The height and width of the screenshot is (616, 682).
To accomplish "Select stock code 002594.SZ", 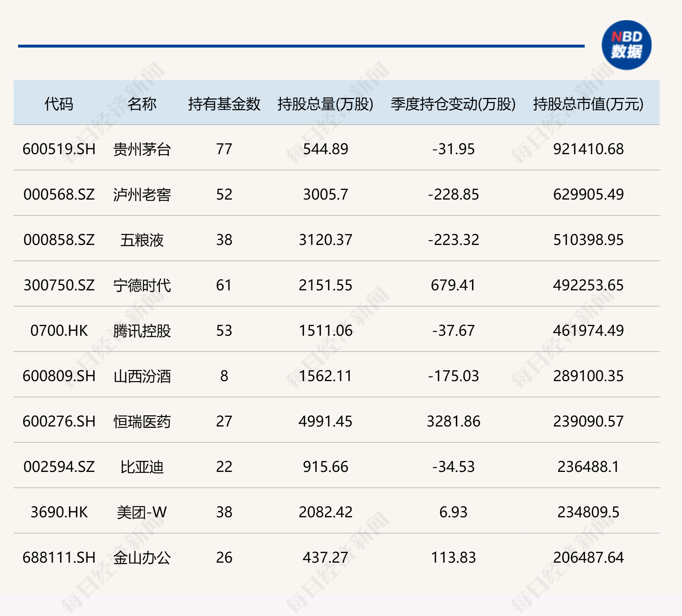I will click(59, 467).
